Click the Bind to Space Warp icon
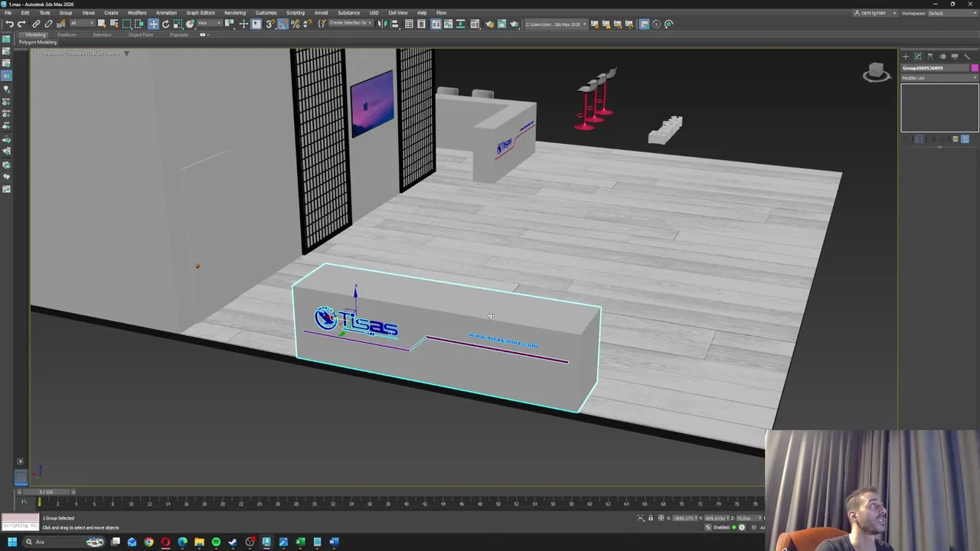 (x=61, y=24)
